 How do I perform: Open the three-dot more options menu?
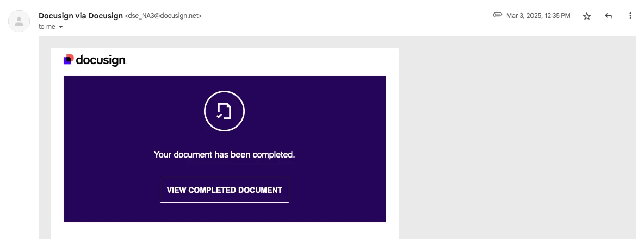630,16
